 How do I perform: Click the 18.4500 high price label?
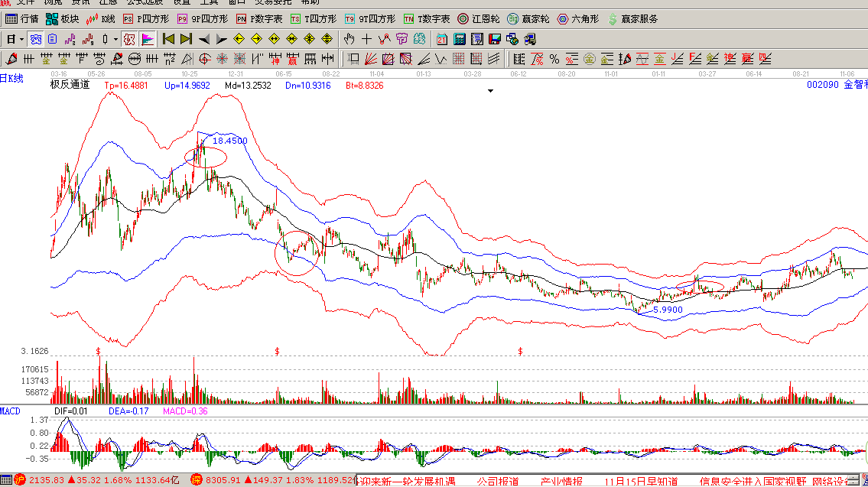click(229, 141)
